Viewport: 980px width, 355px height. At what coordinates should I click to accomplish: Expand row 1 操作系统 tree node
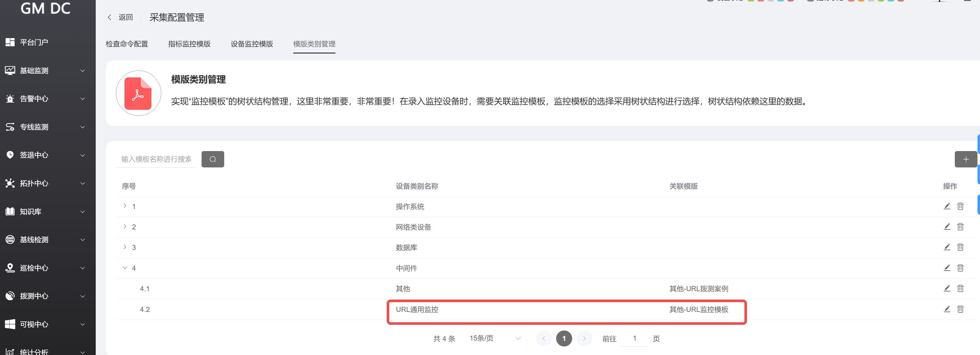click(x=125, y=206)
